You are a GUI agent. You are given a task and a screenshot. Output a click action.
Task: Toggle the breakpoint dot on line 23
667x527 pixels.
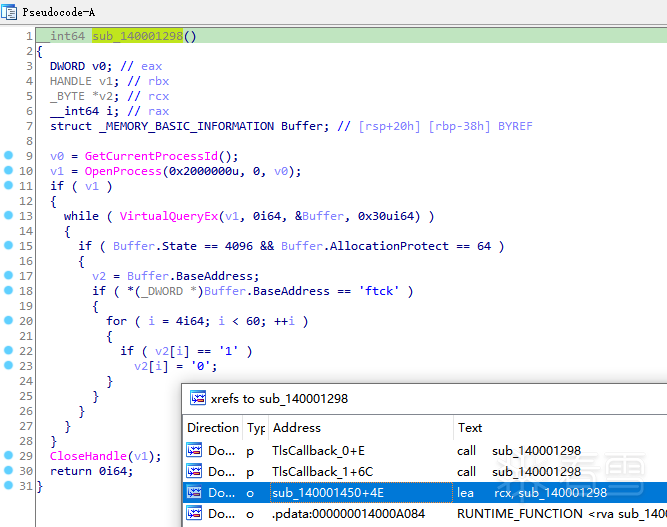tap(9, 365)
